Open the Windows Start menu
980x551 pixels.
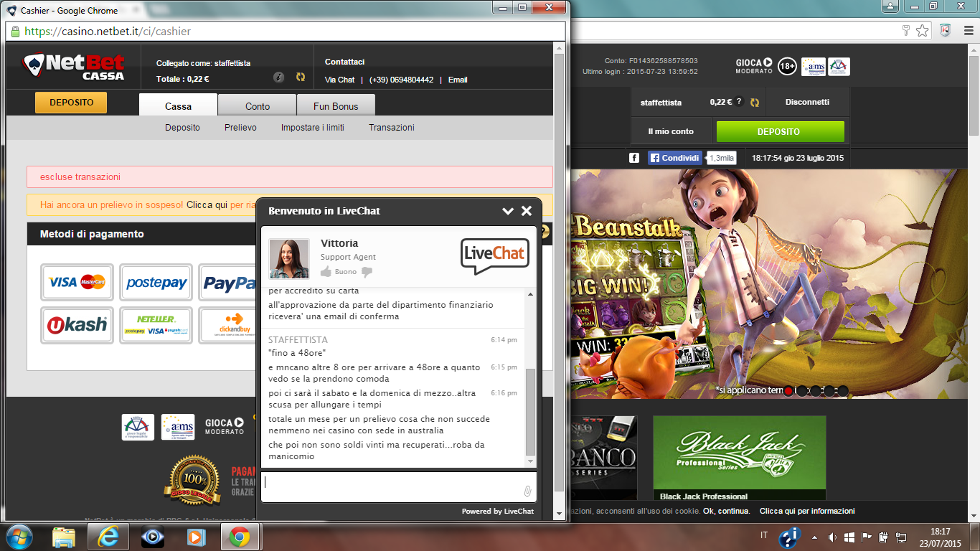(x=19, y=536)
